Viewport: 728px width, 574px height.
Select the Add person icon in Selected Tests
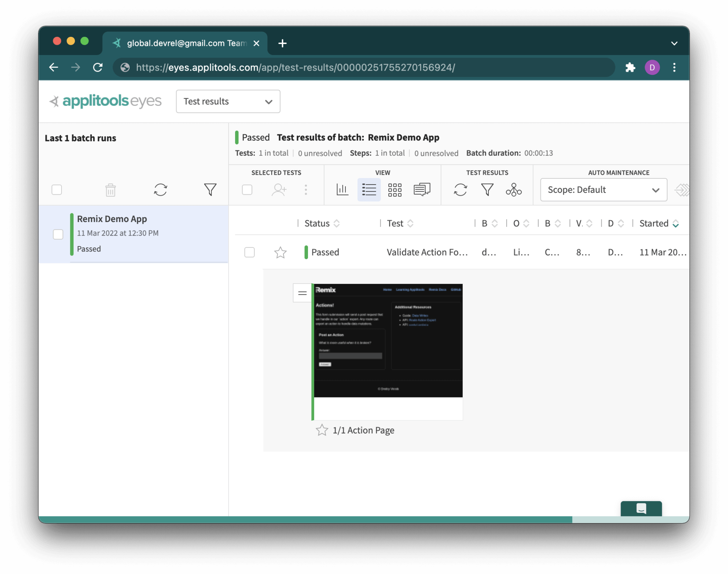coord(278,190)
